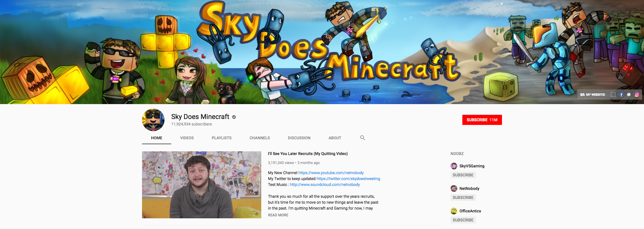Subscribe to NetNobody

[x=463, y=197]
